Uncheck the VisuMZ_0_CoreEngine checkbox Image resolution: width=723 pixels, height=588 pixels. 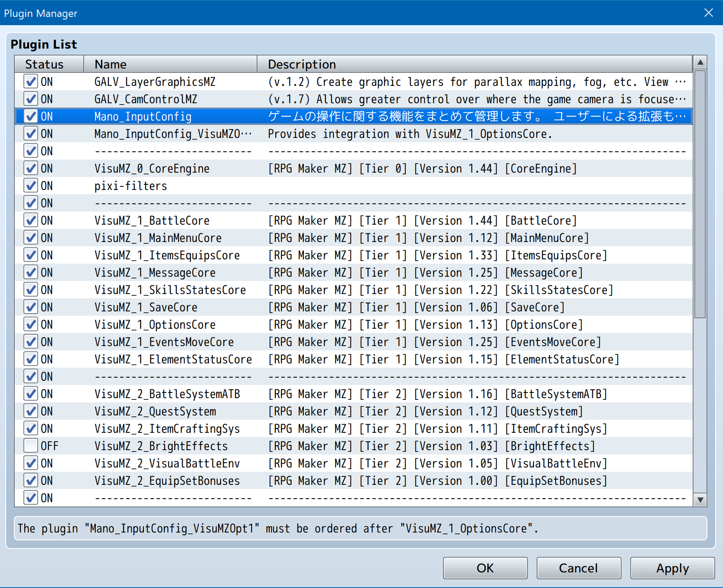tap(31, 168)
